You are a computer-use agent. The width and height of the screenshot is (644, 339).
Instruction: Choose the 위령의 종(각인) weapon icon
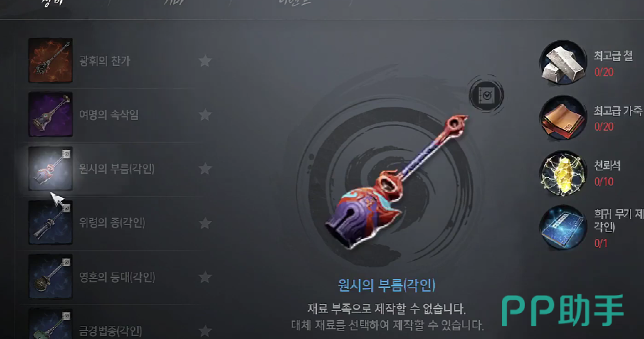tap(50, 222)
